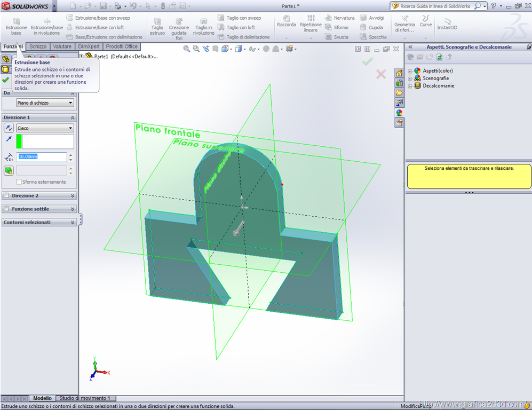The height and width of the screenshot is (410, 532).
Task: Open the File Explorer folder icon in task pane
Action: click(399, 93)
